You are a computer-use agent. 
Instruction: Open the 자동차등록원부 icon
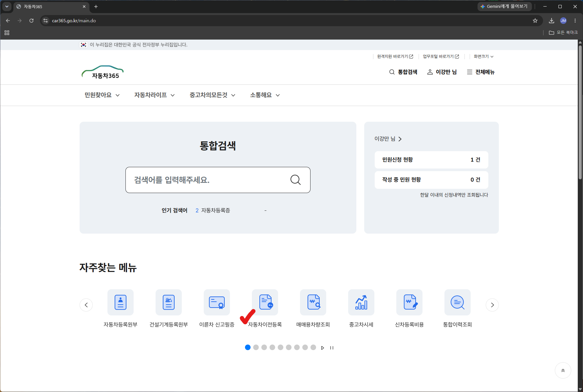click(x=121, y=302)
